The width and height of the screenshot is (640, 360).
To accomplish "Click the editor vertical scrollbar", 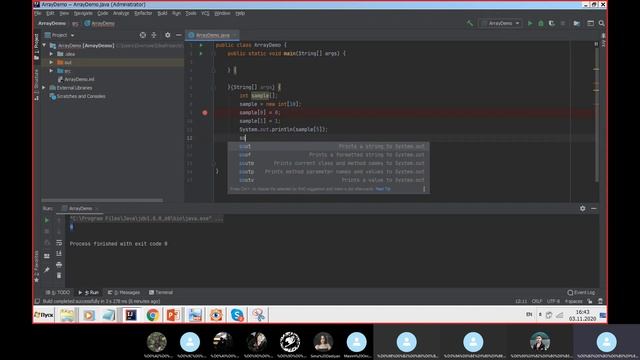I will click(x=597, y=114).
